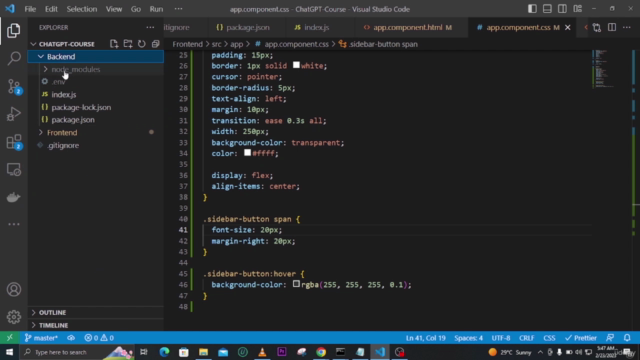The image size is (640, 360).
Task: Create a new file in Explorer
Action: tap(114, 44)
